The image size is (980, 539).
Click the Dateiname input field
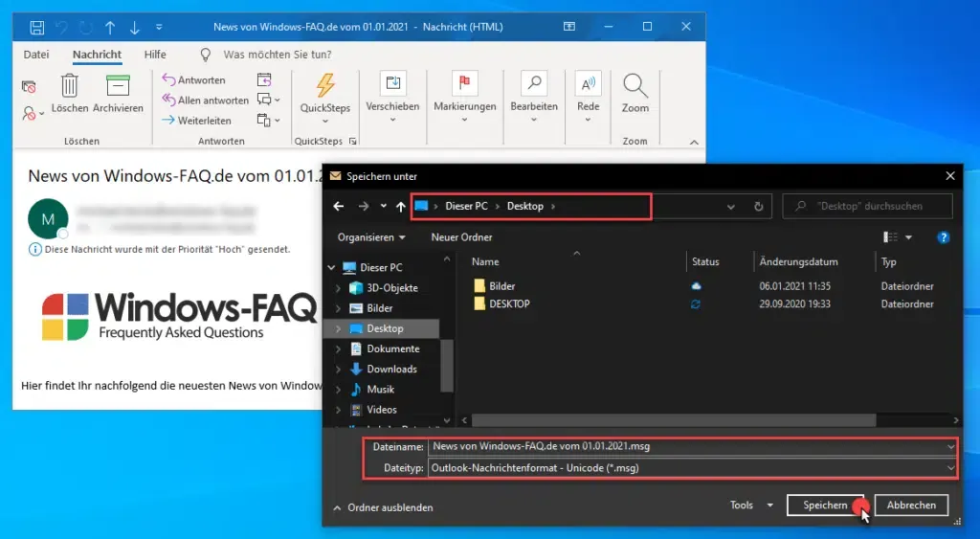692,446
